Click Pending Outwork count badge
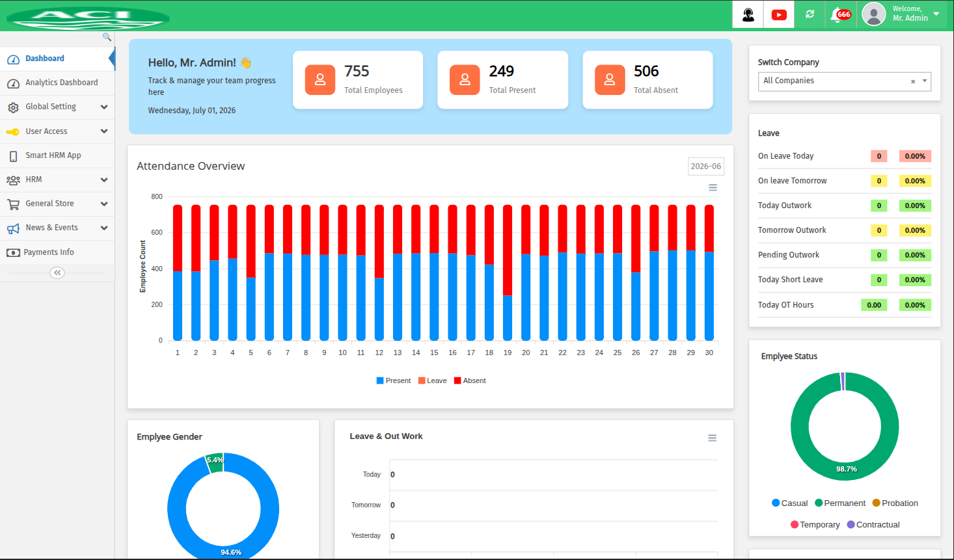 pyautogui.click(x=879, y=255)
